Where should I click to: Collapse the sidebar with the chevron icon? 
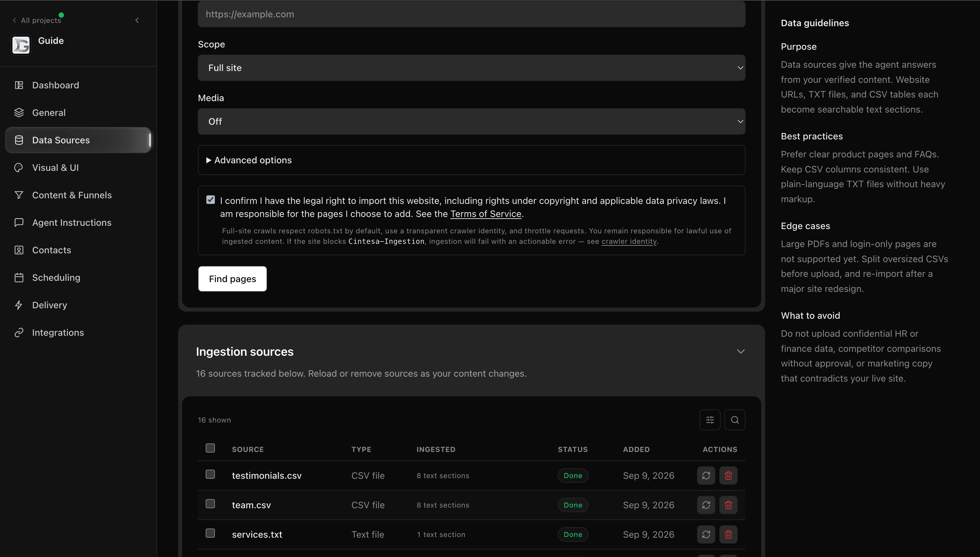[137, 20]
